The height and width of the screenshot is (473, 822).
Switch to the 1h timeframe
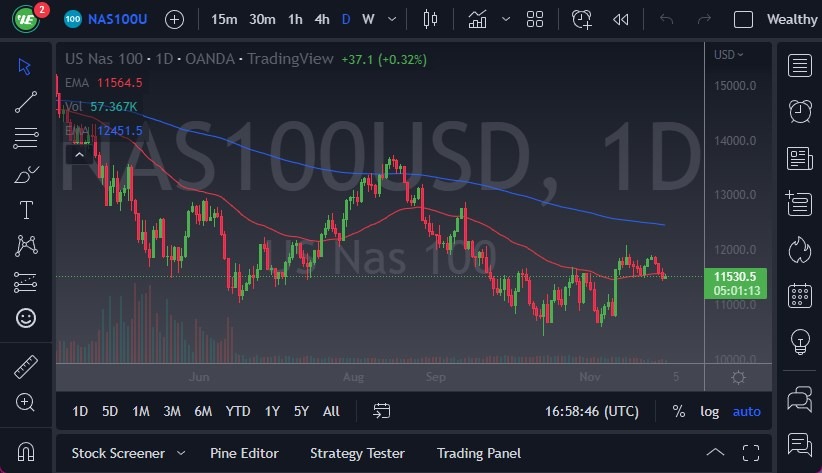(x=295, y=19)
